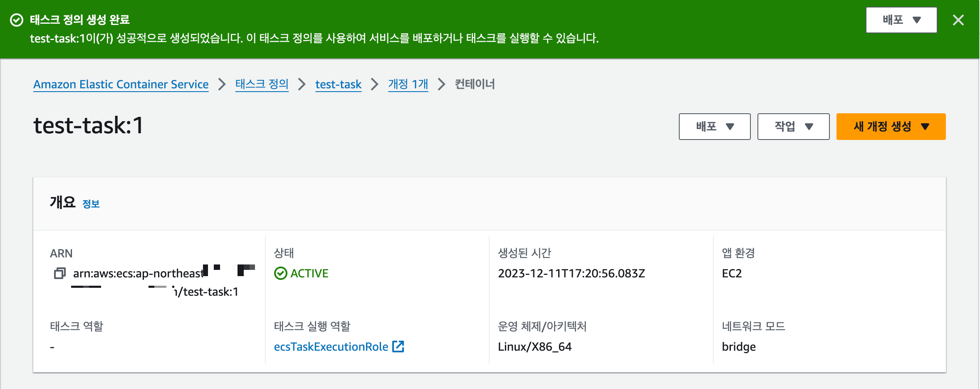
Task: Click the ACTIVE status check icon
Action: 281,274
